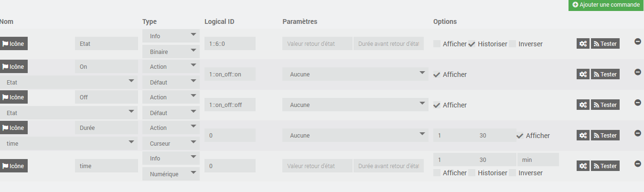644x192 pixels.
Task: Enable Inverser checkbox on the time row
Action: click(513, 173)
